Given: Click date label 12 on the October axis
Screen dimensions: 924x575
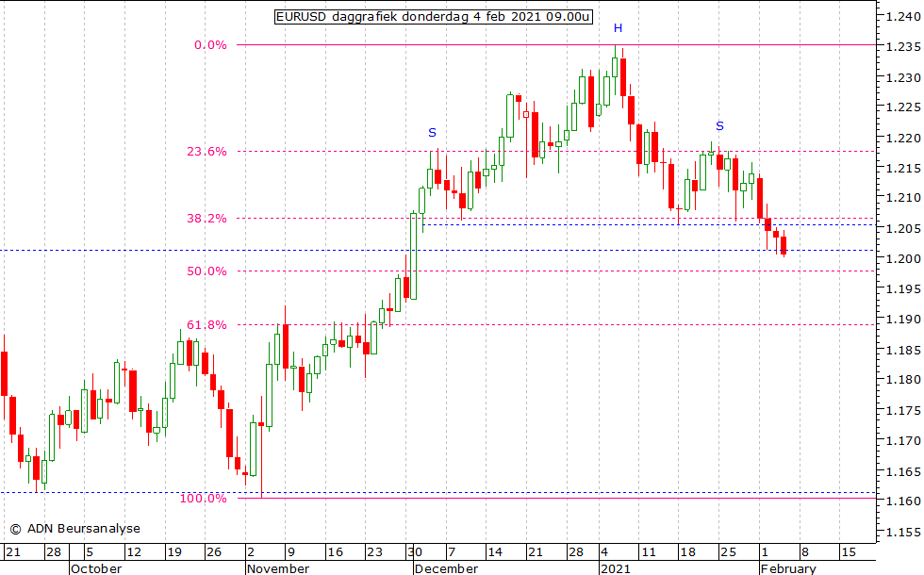Looking at the screenshot, I should point(134,552).
